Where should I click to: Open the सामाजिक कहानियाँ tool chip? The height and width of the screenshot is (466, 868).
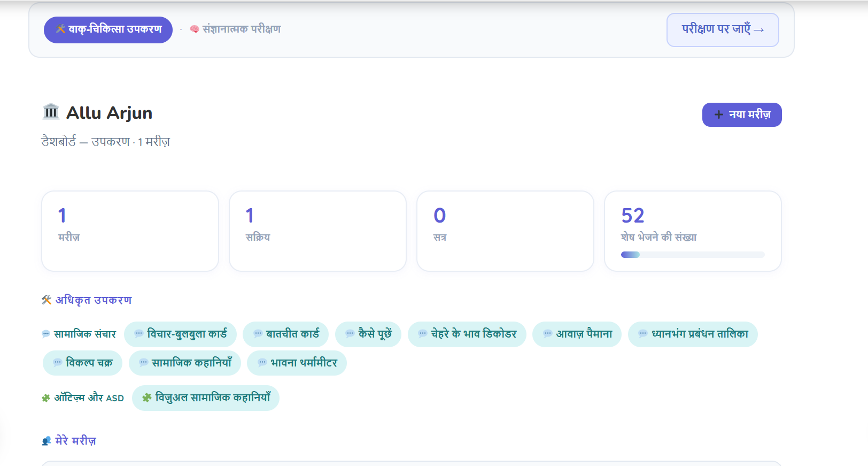[185, 363]
